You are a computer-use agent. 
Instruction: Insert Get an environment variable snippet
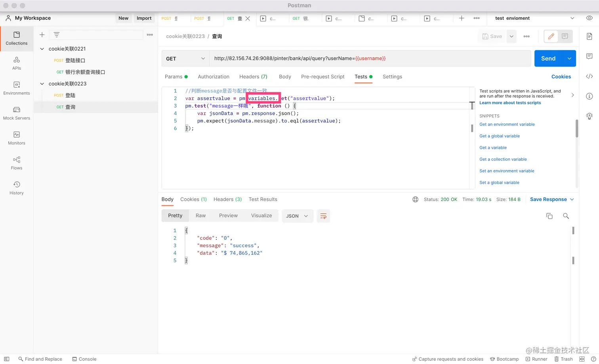507,124
